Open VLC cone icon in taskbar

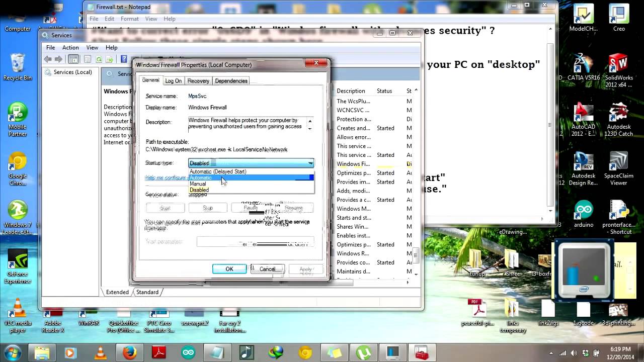pyautogui.click(x=101, y=352)
